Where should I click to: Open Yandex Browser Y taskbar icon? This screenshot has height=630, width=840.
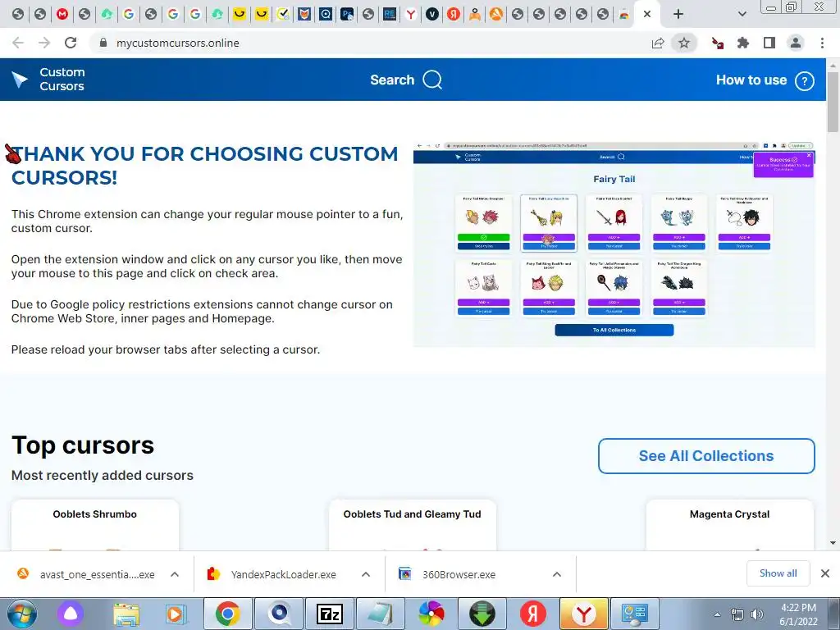click(584, 614)
